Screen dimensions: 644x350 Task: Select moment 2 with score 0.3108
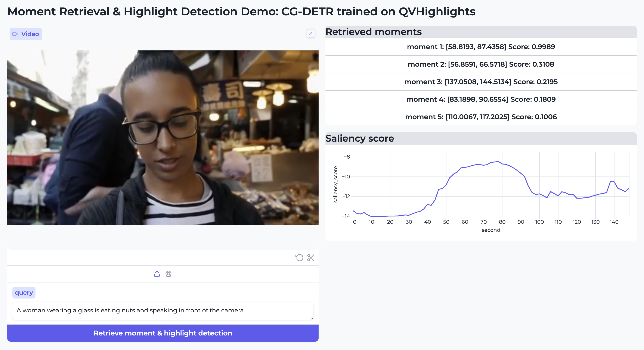481,64
